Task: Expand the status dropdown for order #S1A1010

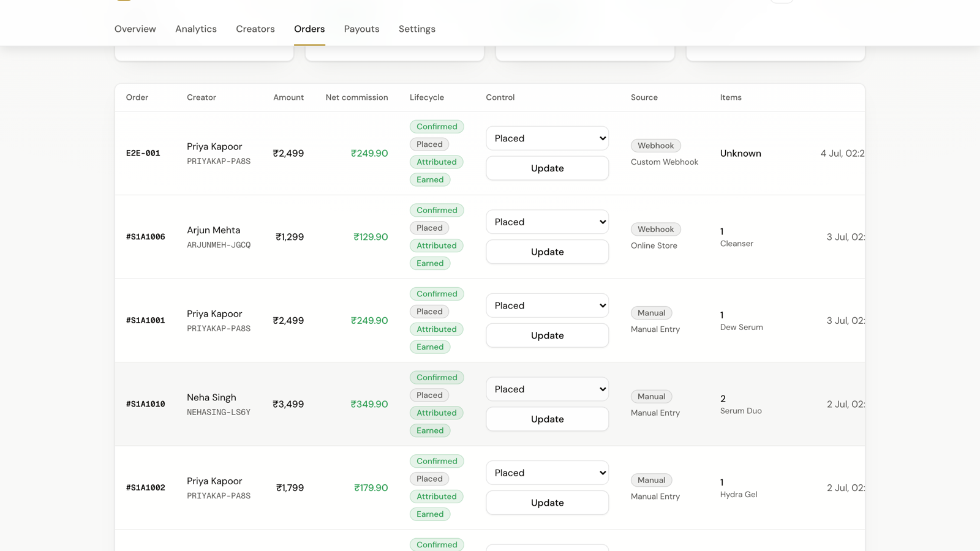Action: pos(548,389)
